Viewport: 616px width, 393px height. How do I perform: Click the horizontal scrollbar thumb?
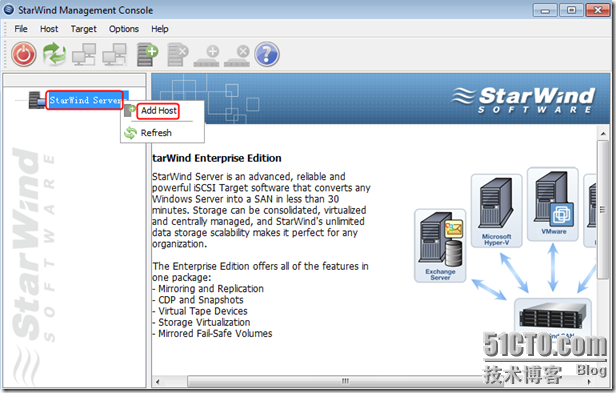point(345,381)
